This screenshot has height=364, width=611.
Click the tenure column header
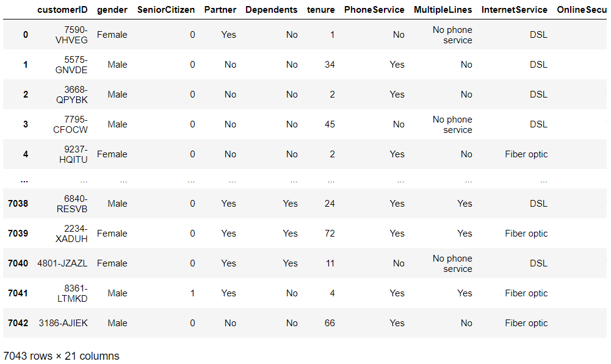[321, 10]
